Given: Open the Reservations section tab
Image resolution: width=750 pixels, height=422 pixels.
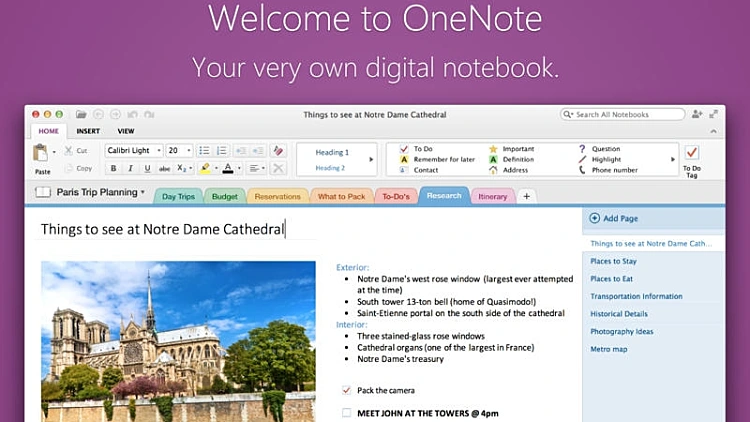Looking at the screenshot, I should pyautogui.click(x=277, y=196).
